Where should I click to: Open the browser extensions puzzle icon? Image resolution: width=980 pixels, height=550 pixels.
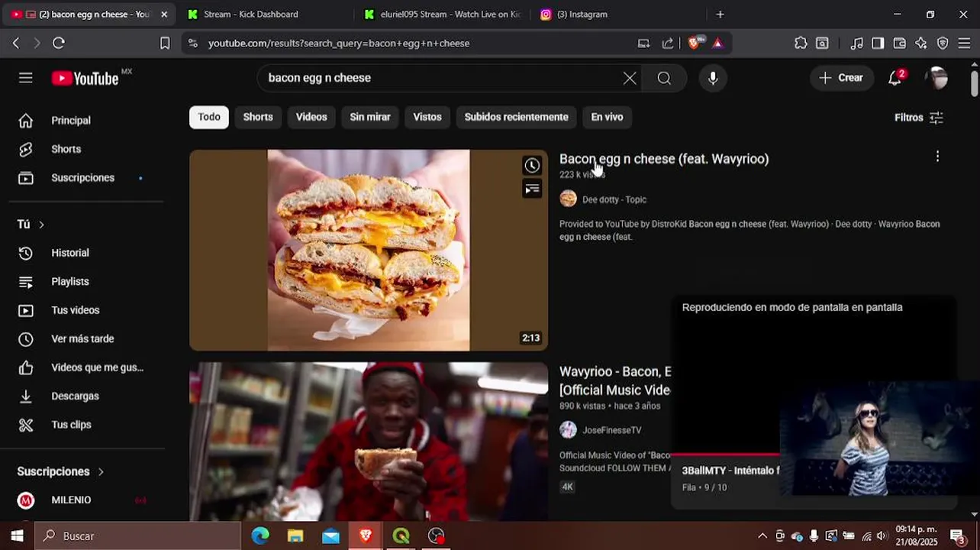tap(801, 44)
